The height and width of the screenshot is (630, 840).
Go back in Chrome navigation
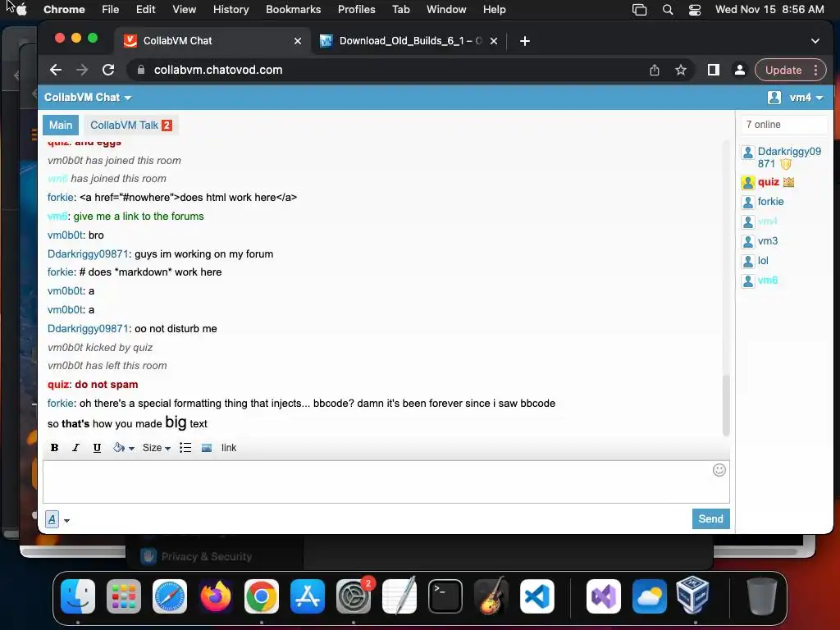coord(56,71)
